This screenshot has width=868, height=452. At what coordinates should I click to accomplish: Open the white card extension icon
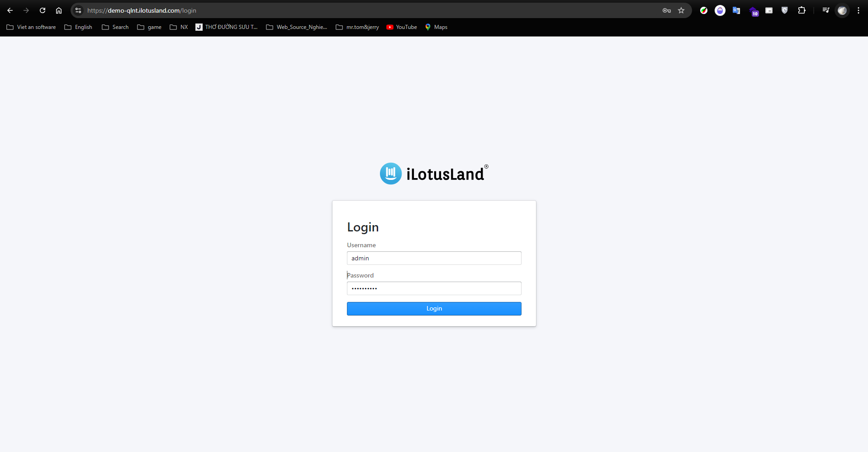tap(769, 10)
